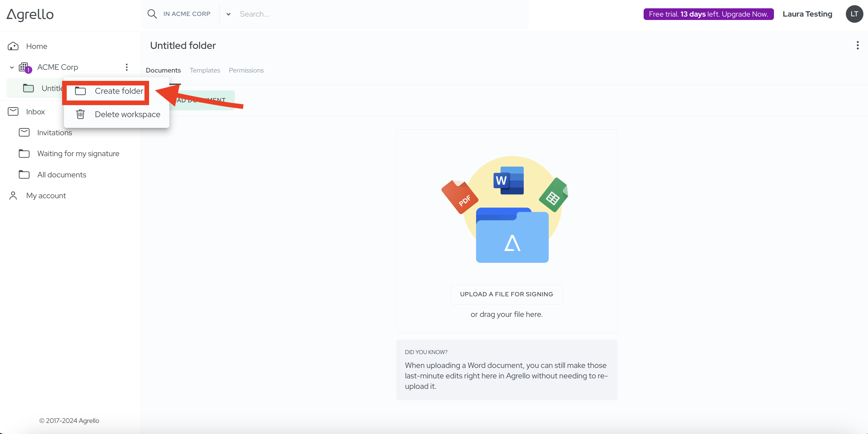Open the Inbox mail icon

point(13,112)
